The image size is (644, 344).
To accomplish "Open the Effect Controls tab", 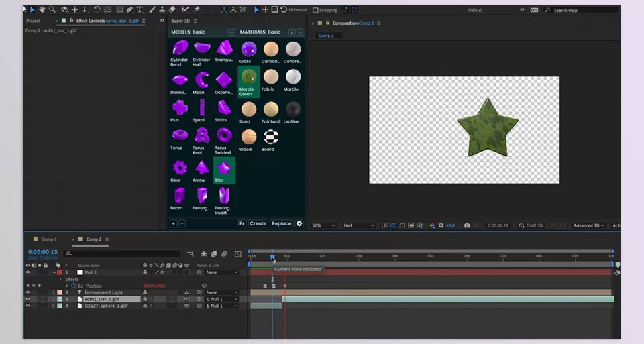I will [107, 21].
